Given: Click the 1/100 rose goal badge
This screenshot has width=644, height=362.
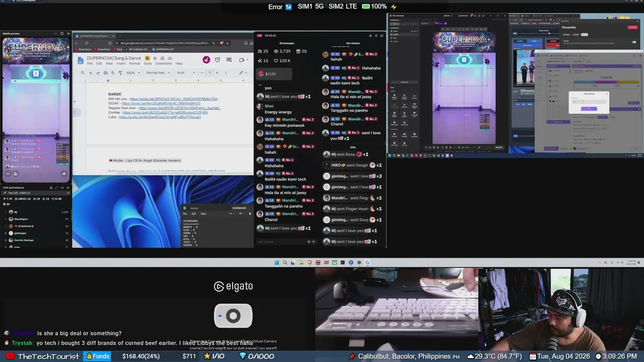Looking at the screenshot, I should point(274,74).
